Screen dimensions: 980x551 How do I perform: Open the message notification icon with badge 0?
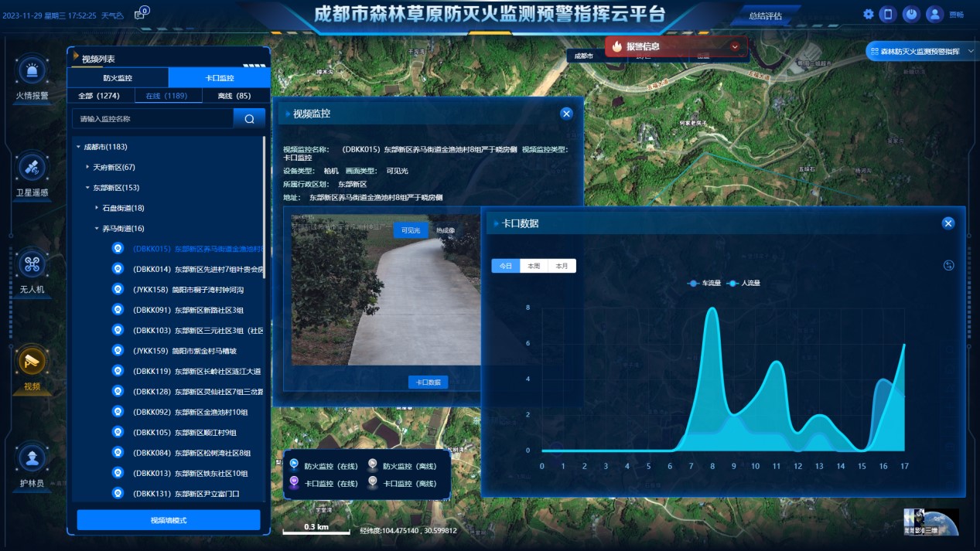pos(140,14)
